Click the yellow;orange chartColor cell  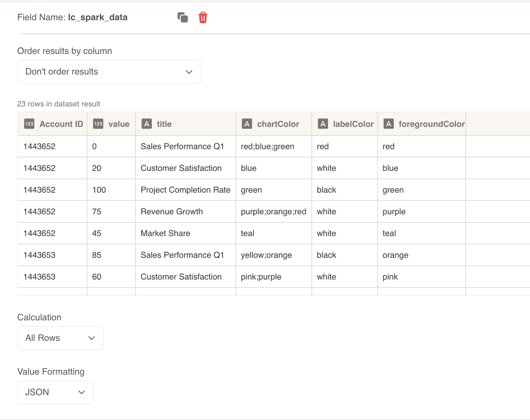pyautogui.click(x=274, y=255)
